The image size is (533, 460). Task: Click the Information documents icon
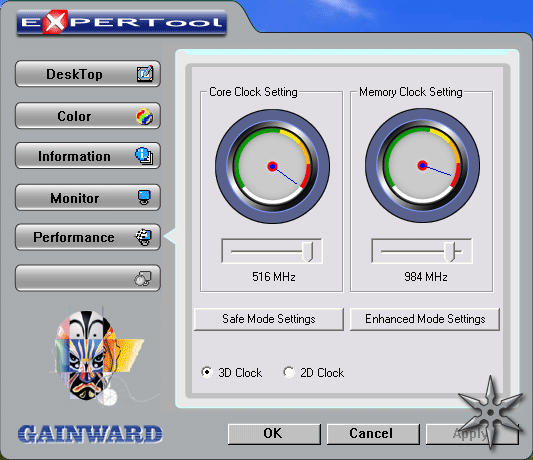pos(144,156)
